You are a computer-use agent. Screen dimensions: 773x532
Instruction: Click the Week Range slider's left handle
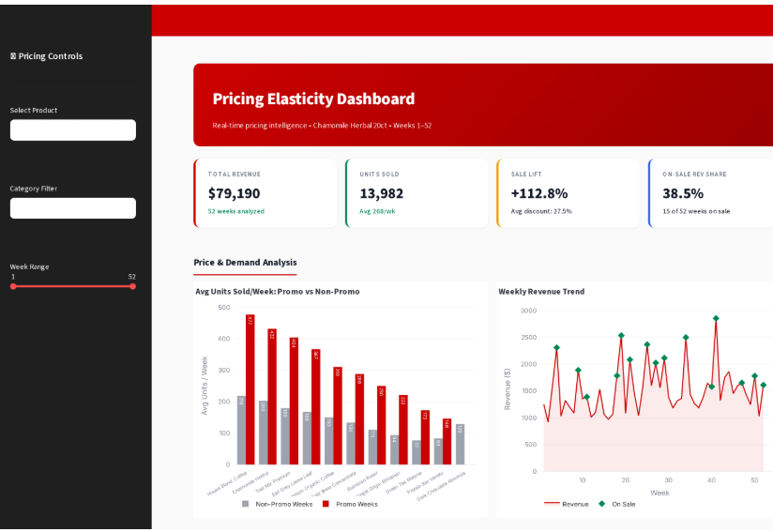13,286
